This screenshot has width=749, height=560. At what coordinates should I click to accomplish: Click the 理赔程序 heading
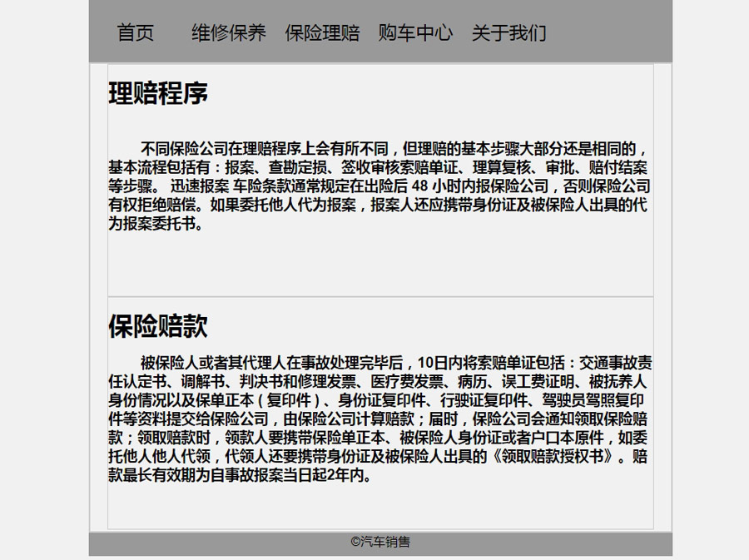(158, 93)
